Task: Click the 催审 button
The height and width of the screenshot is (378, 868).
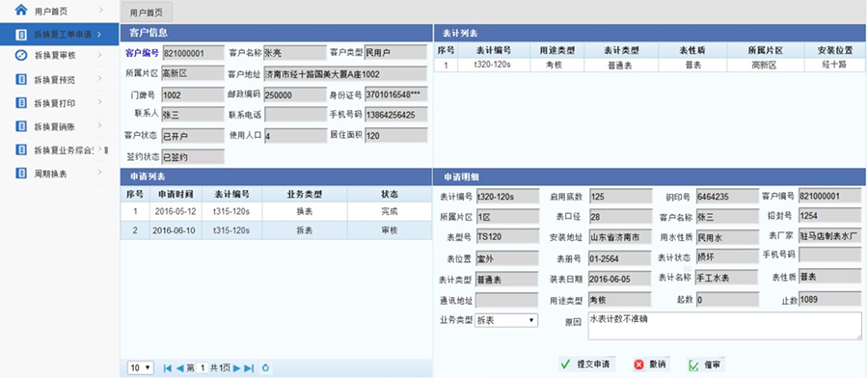Action: point(705,364)
